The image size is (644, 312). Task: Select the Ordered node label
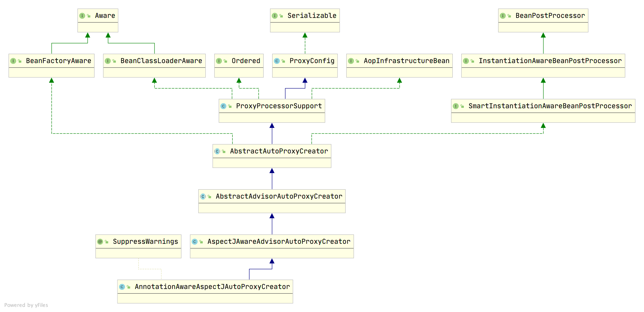click(246, 61)
